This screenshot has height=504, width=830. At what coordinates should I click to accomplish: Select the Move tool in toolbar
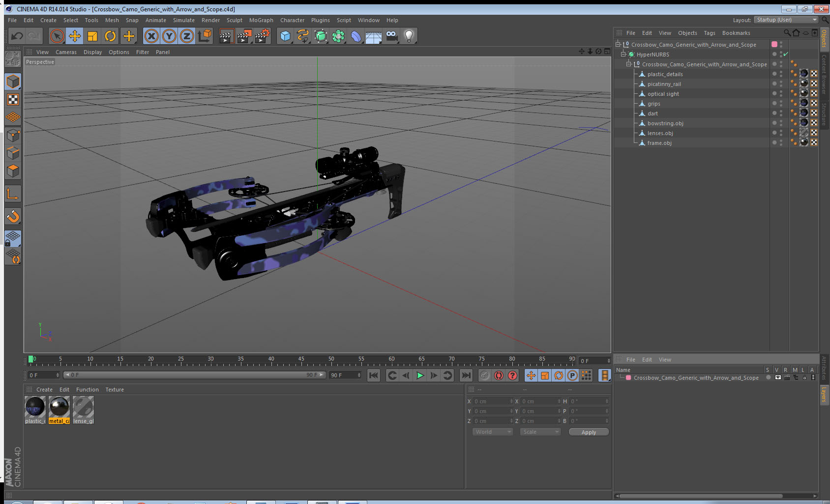pos(75,36)
